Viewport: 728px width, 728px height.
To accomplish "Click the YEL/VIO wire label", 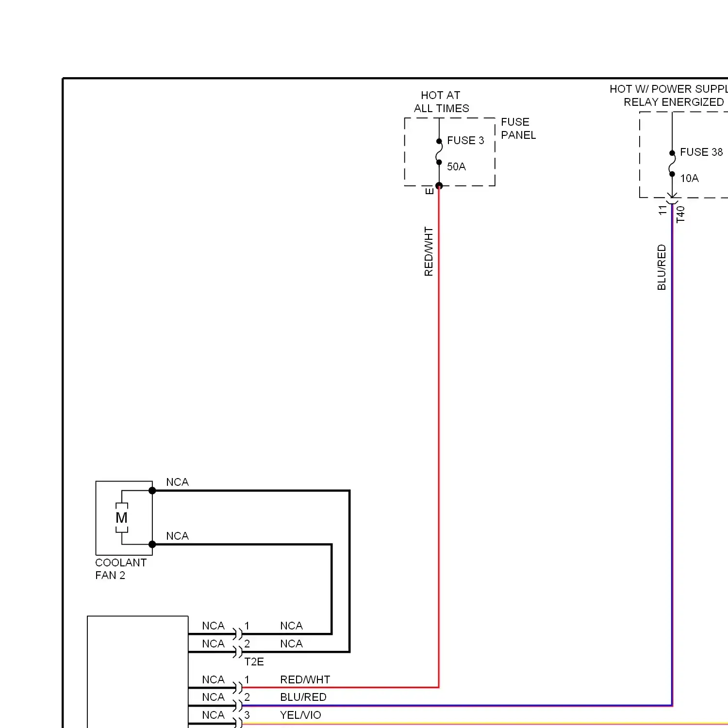I will [x=300, y=715].
